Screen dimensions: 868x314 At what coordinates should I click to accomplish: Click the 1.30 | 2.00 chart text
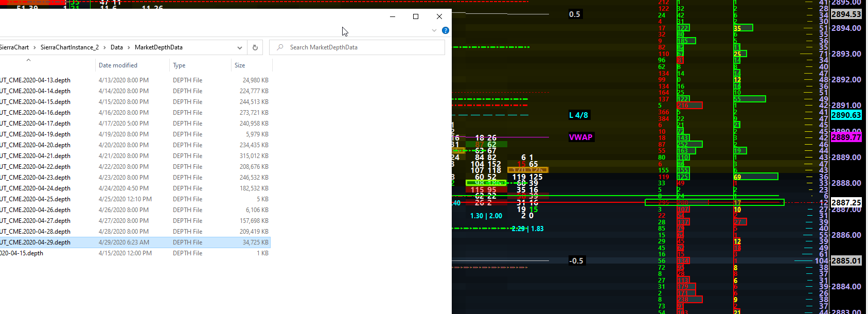coord(486,216)
